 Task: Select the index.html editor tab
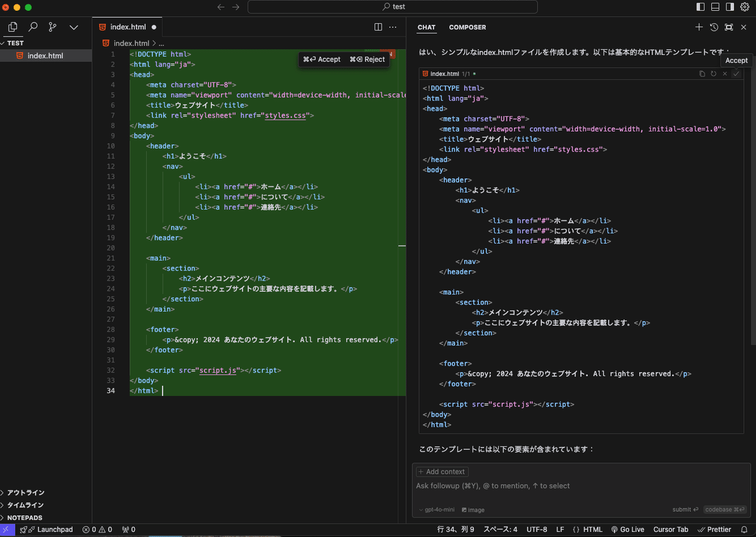click(x=128, y=27)
